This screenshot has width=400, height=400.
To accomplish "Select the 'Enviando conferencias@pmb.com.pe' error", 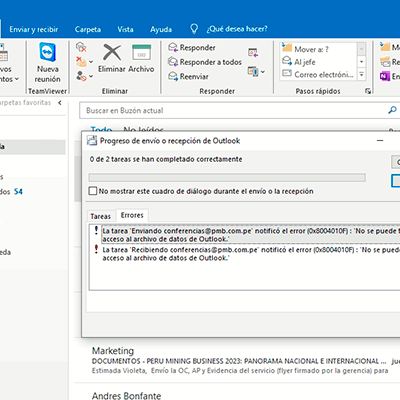I will pyautogui.click(x=251, y=235).
